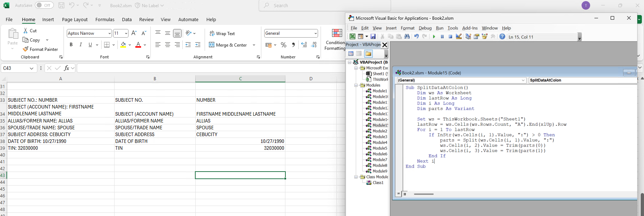Open the Formulas tab in Excel ribbon
The height and width of the screenshot is (216, 644).
click(x=105, y=19)
